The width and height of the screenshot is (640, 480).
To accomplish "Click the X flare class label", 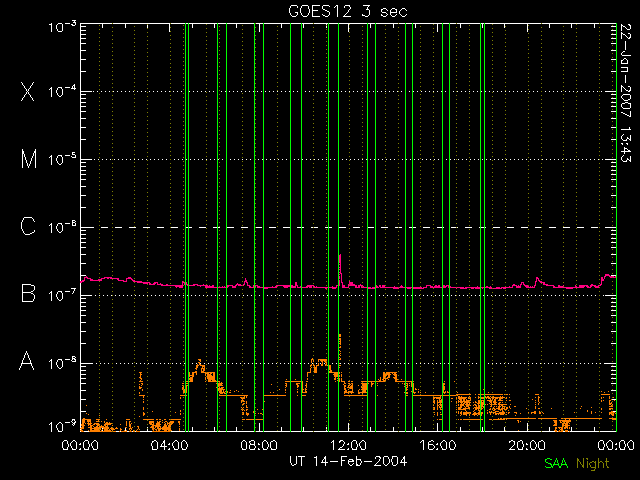I will pos(28,91).
